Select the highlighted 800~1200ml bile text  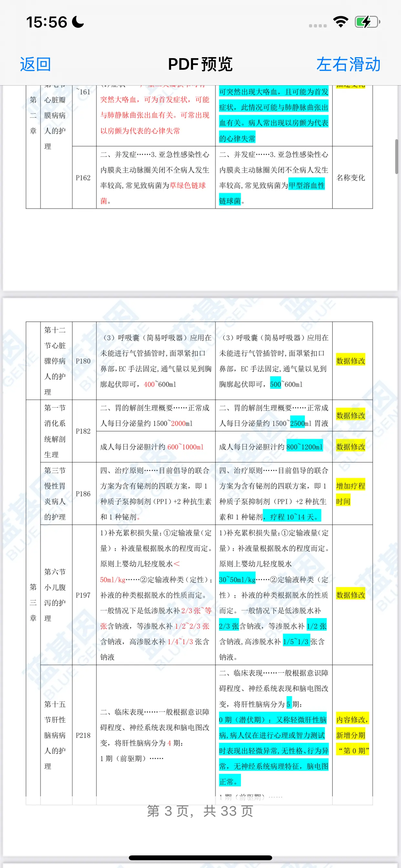(x=304, y=447)
